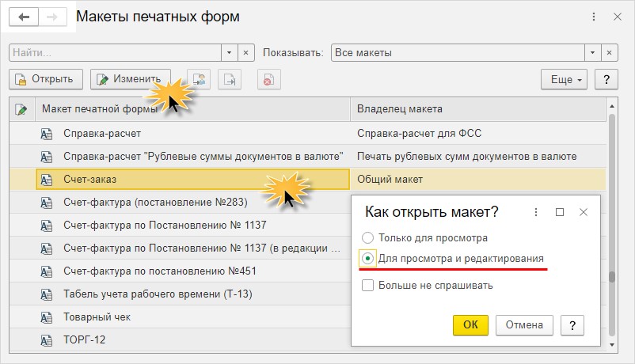Click document icon of Счет-фактура (постановление №283) row
Viewport: 635px width, 364px height.
tap(46, 203)
